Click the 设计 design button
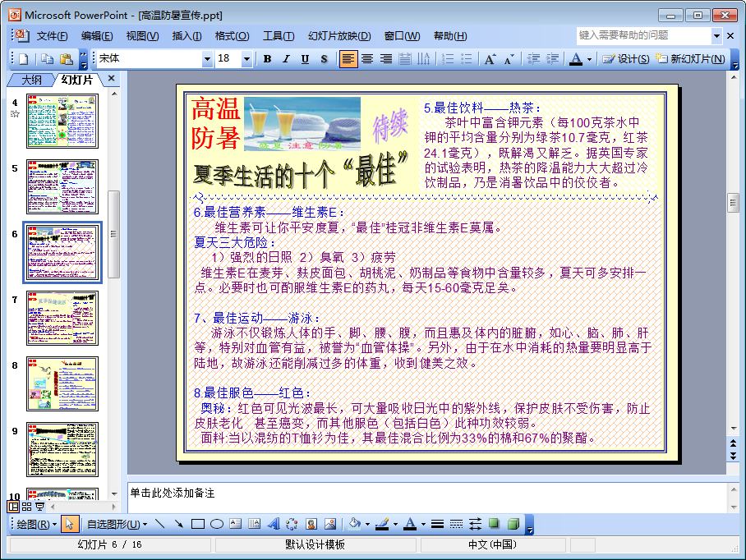 626,59
